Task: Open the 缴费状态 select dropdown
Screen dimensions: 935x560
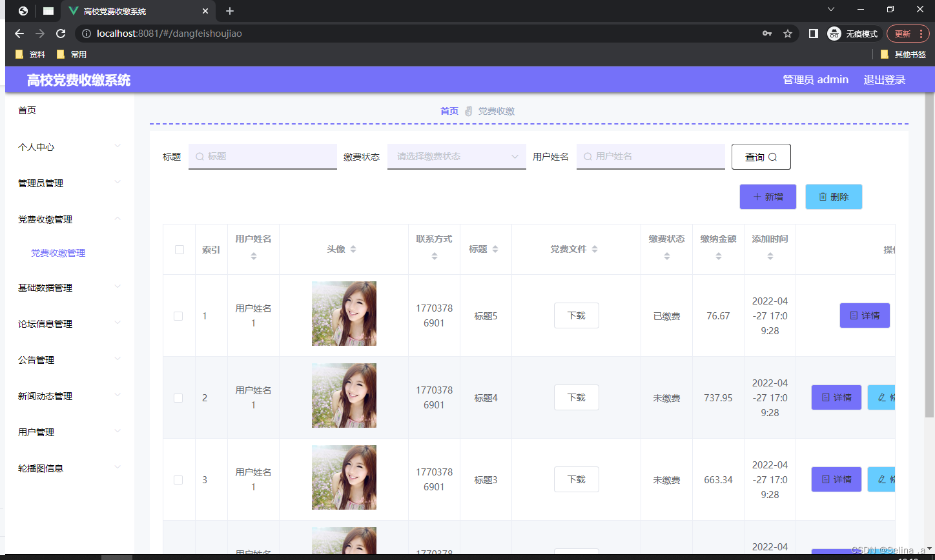Action: click(457, 156)
